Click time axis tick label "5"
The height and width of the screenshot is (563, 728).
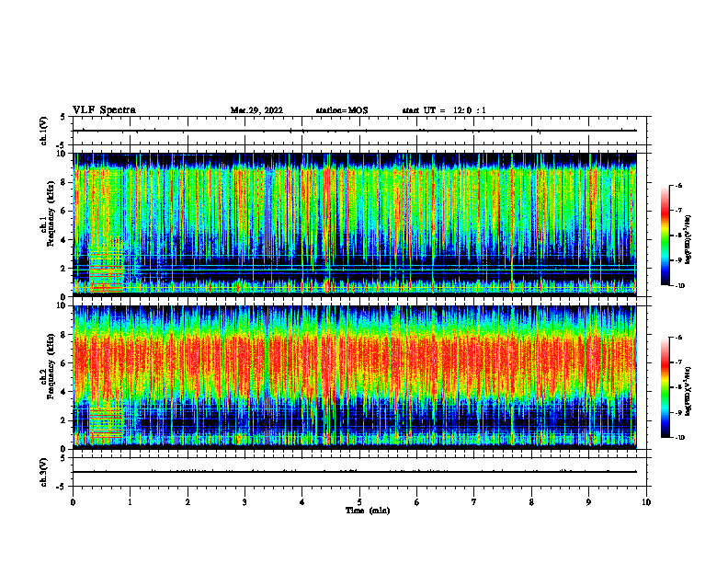359,502
